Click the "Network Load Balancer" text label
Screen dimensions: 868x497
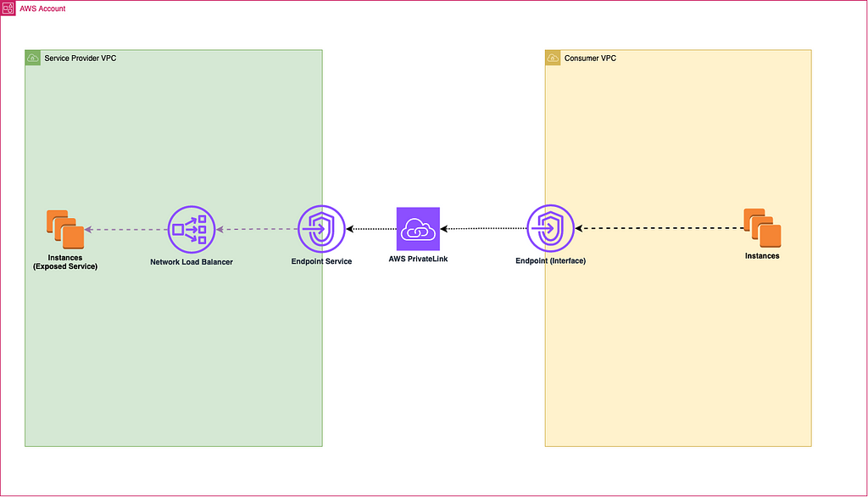(x=191, y=262)
